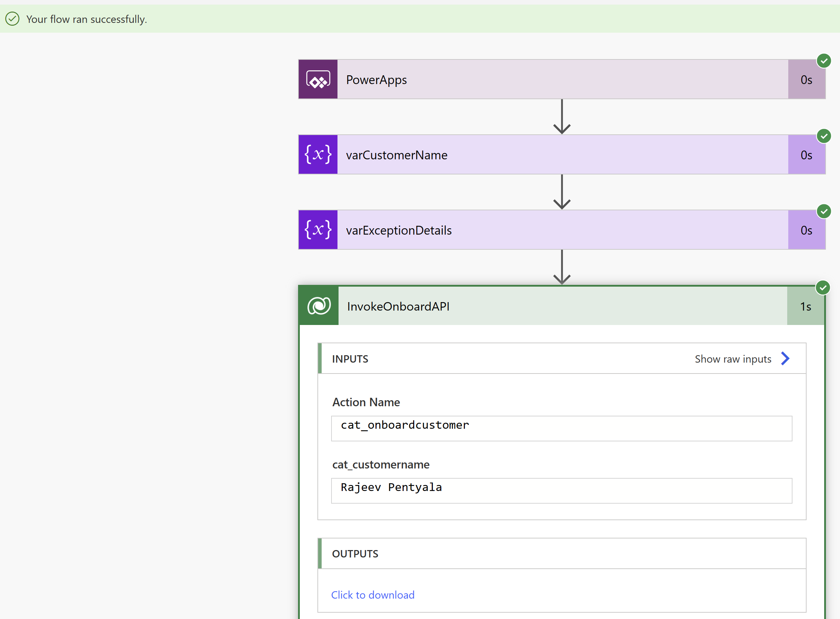
Task: Click success checkmark on varCustomerName step
Action: pos(823,136)
